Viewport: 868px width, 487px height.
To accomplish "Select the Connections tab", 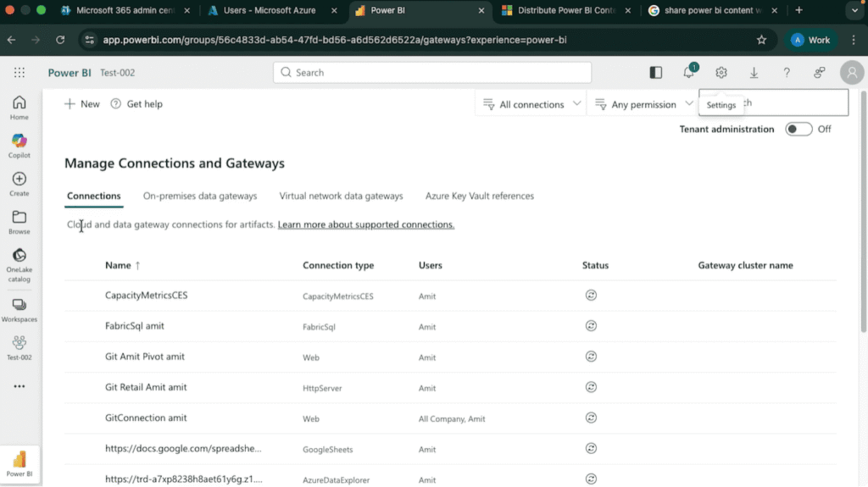I will tap(93, 196).
